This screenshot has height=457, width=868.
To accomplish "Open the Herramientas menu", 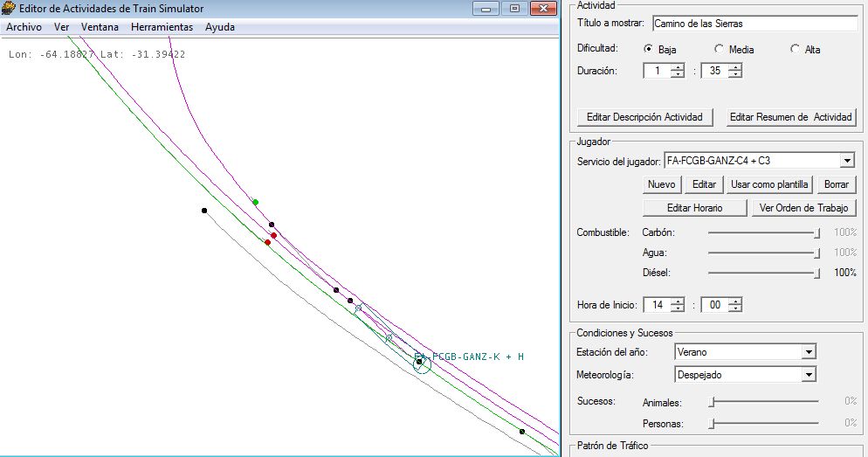I will tap(162, 27).
